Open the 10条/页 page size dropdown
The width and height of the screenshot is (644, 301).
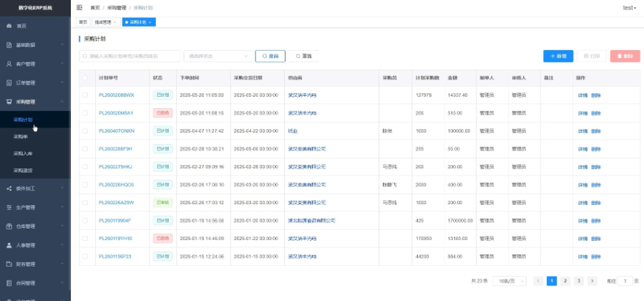pos(509,281)
